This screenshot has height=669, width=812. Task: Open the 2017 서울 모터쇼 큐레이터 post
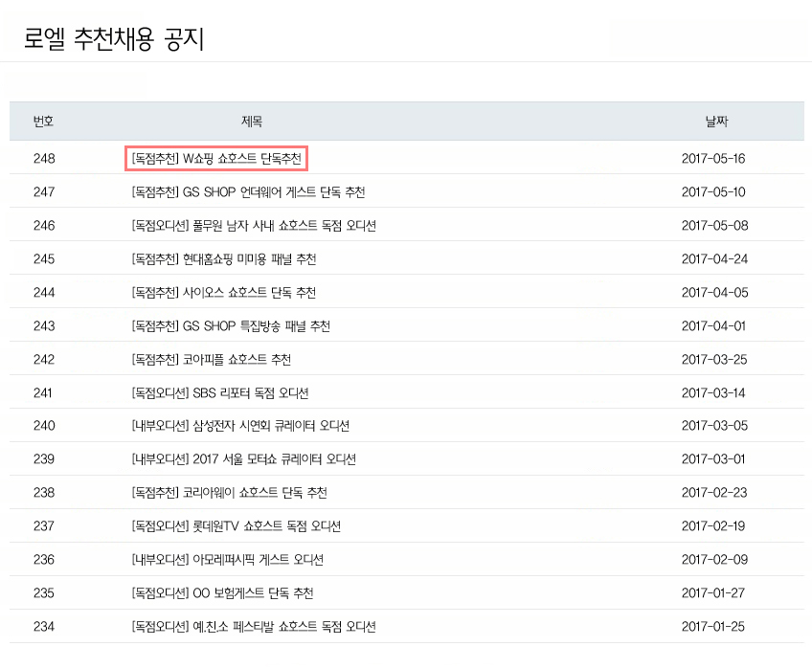coord(244,459)
